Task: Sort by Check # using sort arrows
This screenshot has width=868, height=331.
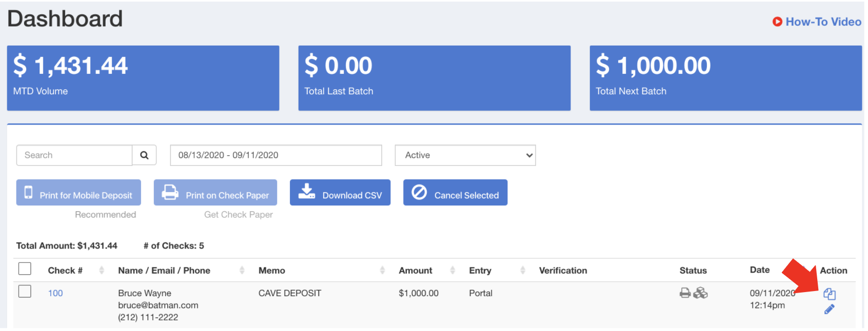Action: pos(102,271)
